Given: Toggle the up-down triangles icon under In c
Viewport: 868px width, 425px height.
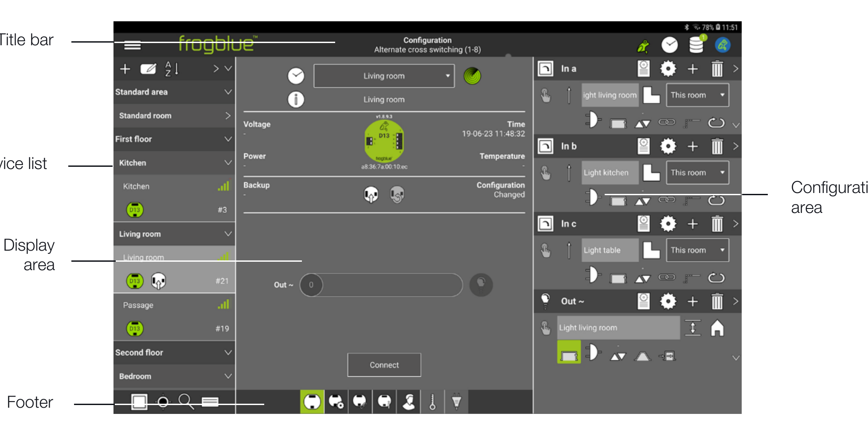Looking at the screenshot, I should click(642, 279).
